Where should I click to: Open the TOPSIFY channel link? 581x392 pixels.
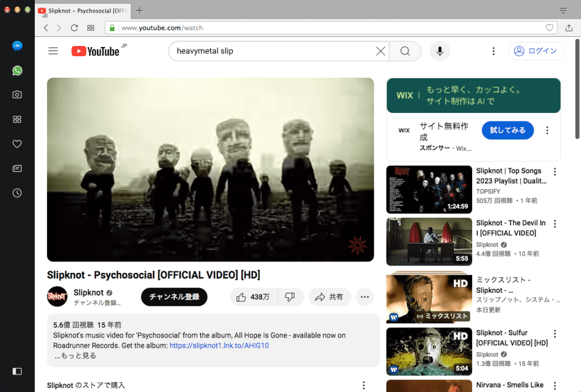[x=488, y=191]
